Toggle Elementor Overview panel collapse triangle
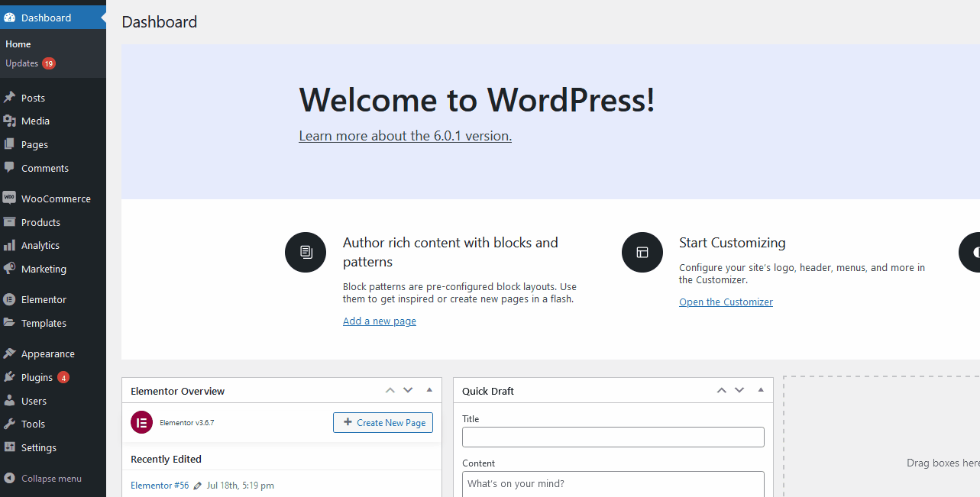Viewport: 980px width, 497px height. pos(429,390)
